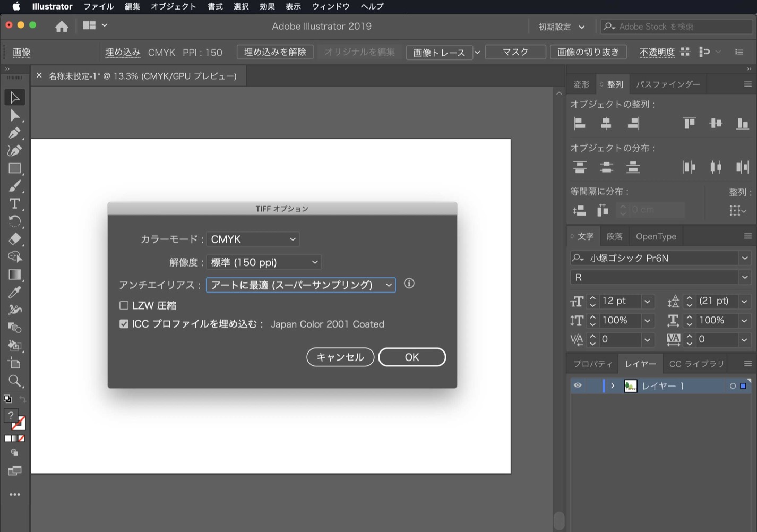Open the カラーモード CMYK dropdown

pos(253,239)
